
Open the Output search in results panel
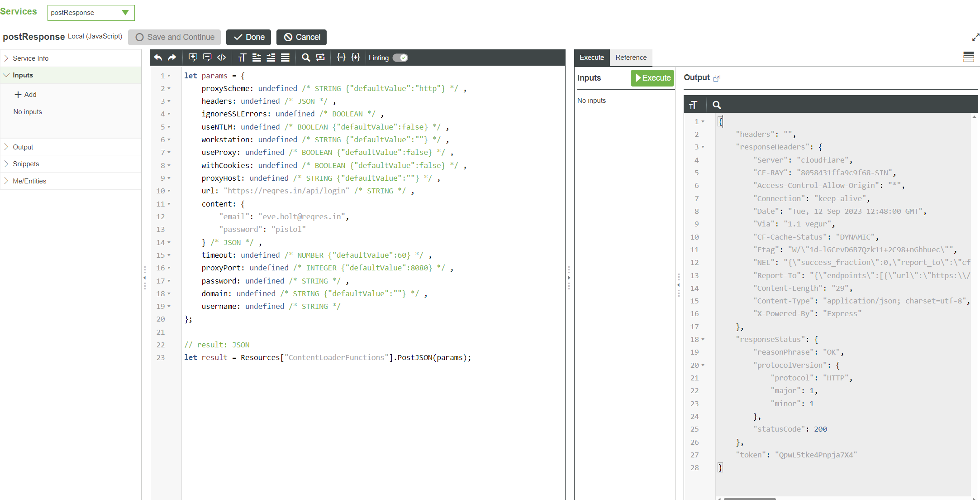(717, 105)
